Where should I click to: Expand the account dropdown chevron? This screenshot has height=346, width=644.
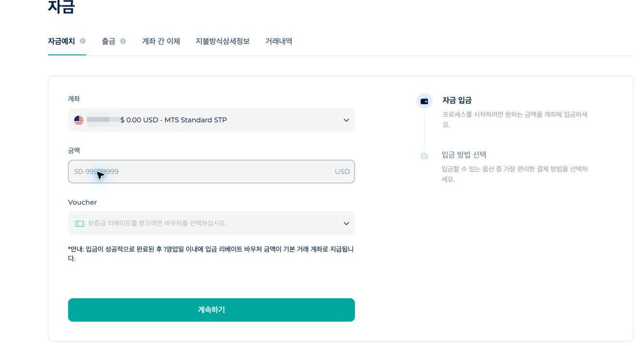[346, 120]
